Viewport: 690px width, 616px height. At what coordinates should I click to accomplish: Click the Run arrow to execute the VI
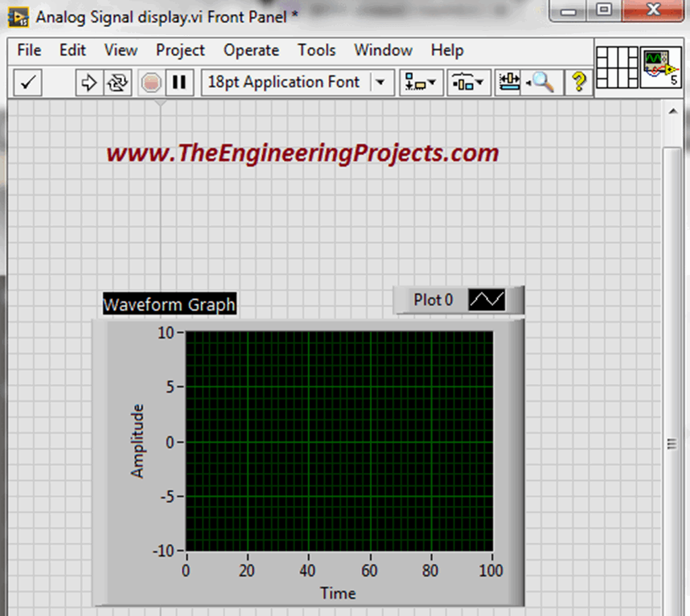coord(88,82)
